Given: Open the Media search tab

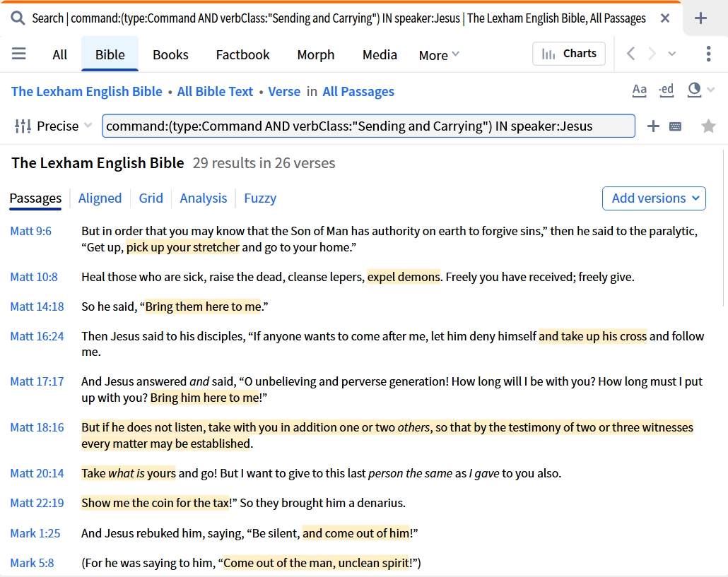Looking at the screenshot, I should [x=380, y=54].
